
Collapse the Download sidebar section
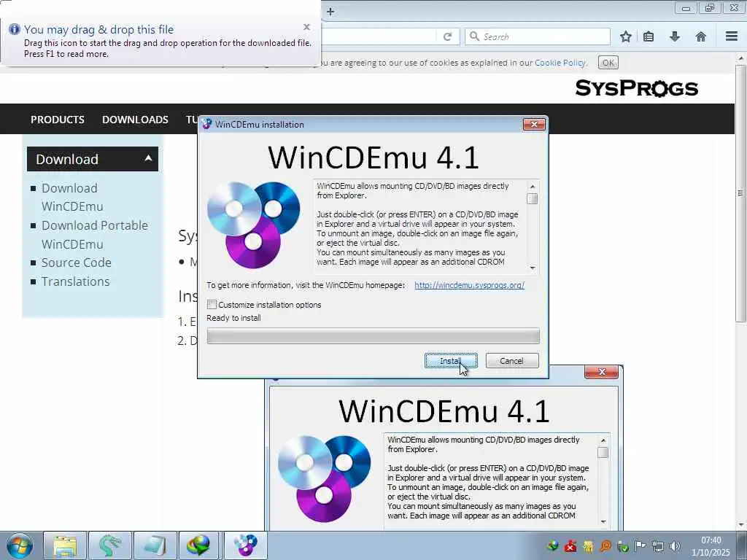coord(148,158)
